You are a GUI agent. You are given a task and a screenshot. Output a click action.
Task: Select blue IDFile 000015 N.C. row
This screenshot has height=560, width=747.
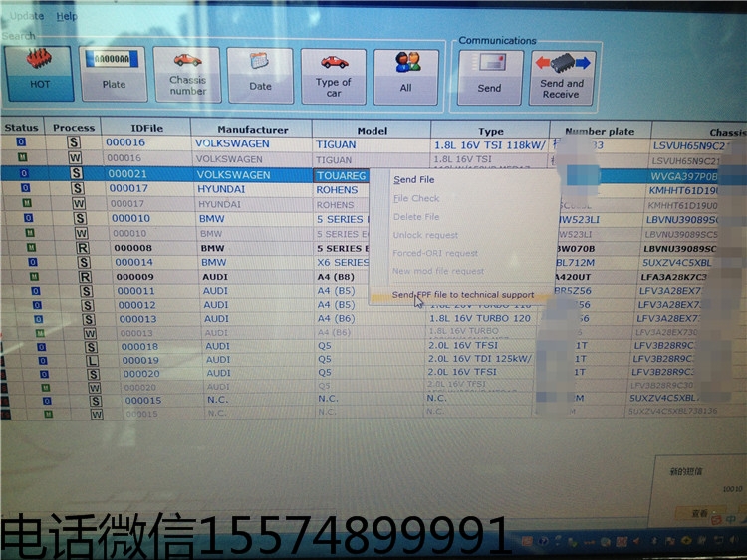pyautogui.click(x=142, y=400)
